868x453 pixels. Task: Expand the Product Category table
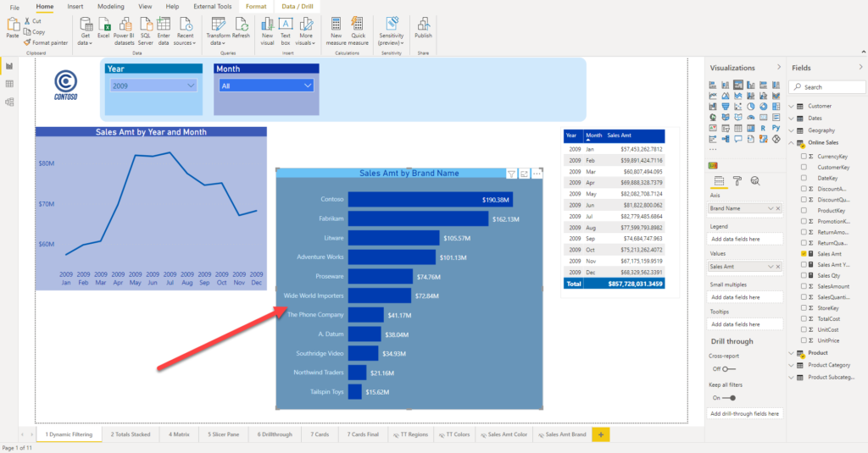792,365
